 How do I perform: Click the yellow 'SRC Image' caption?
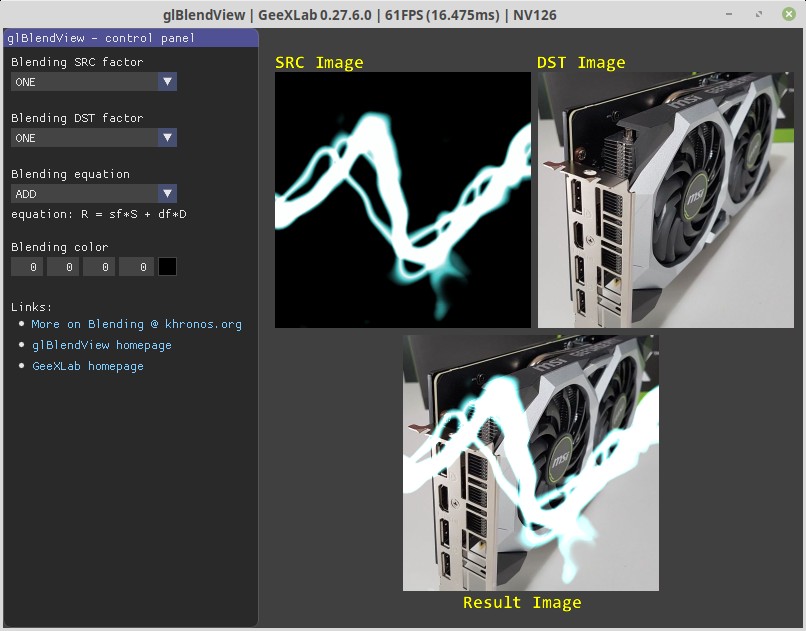[x=319, y=63]
